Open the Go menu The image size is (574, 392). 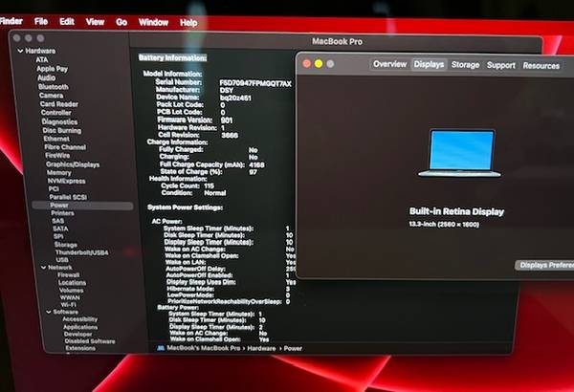121,23
